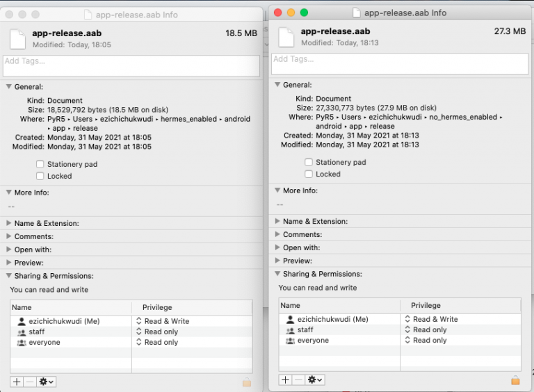
Task: Collapse the More Info section in right window
Action: click(x=277, y=190)
